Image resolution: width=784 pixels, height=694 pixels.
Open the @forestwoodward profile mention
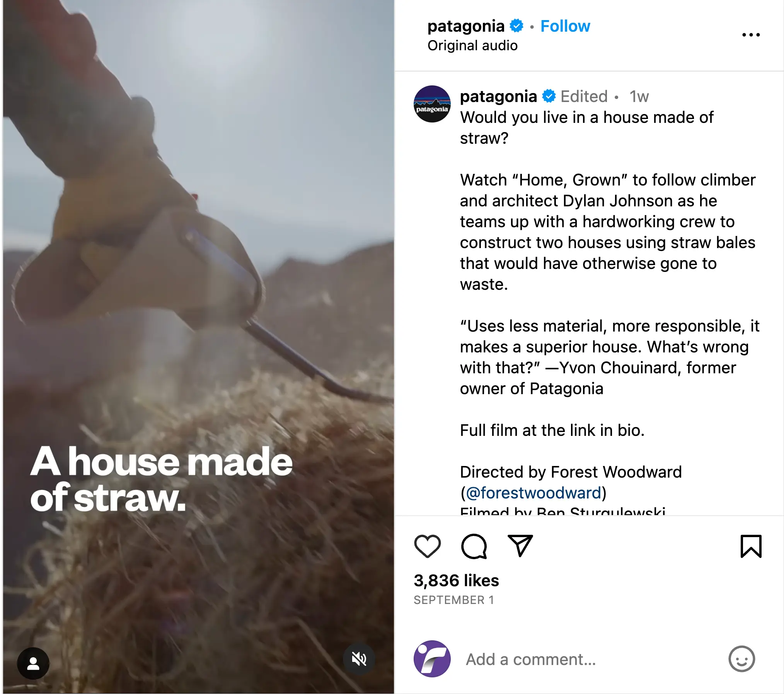coord(534,493)
